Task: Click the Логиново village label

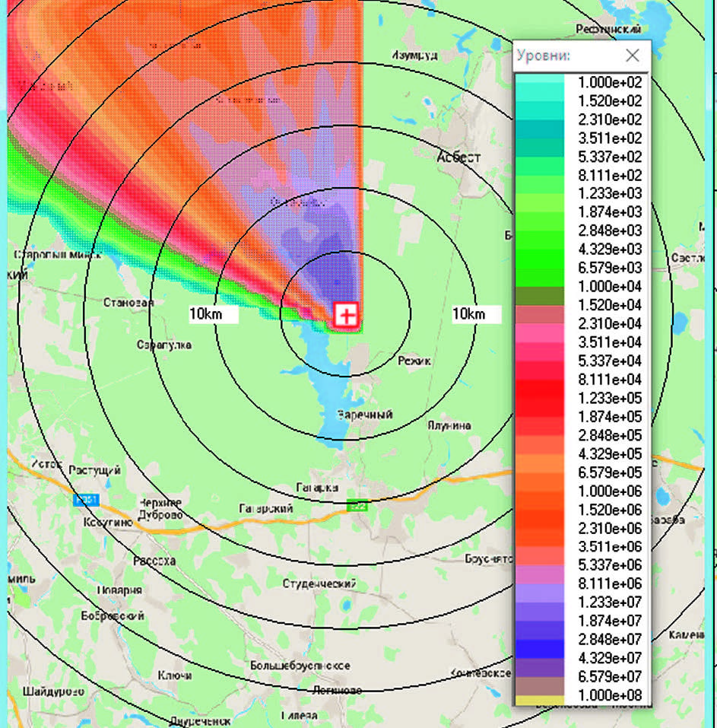Action: tap(338, 691)
